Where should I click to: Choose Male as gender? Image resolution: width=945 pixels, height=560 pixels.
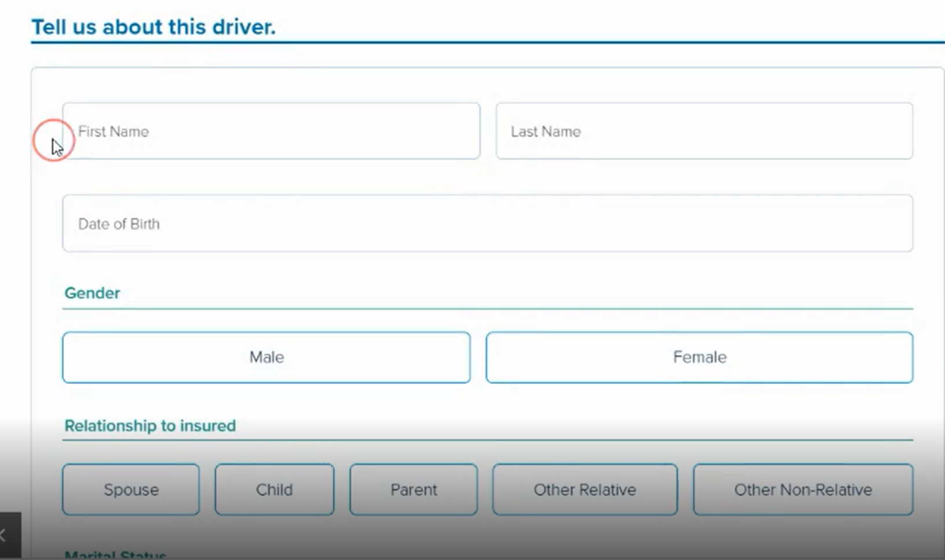266,357
